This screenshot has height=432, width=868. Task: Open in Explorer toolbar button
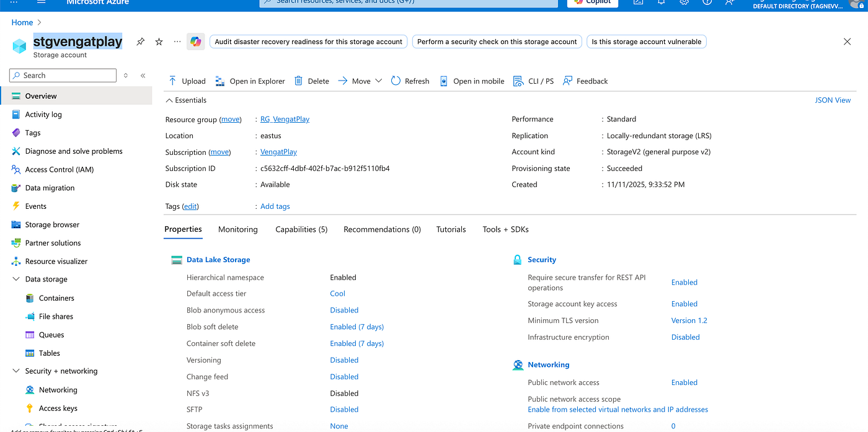[x=250, y=81]
